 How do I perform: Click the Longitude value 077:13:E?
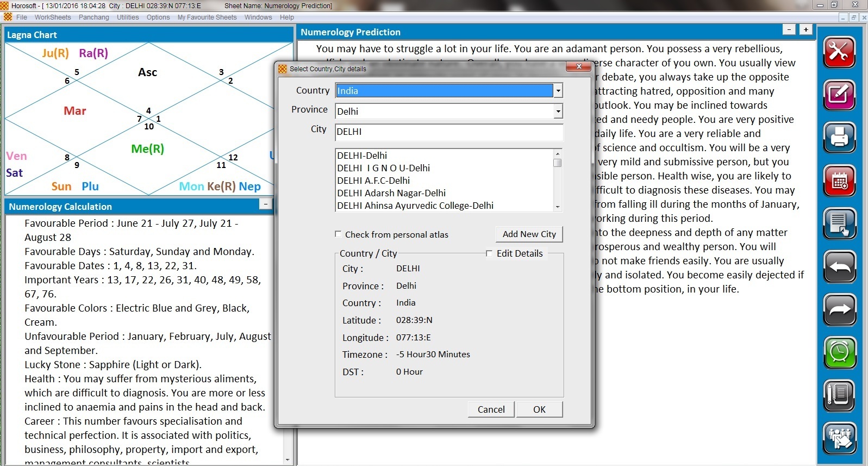(413, 338)
